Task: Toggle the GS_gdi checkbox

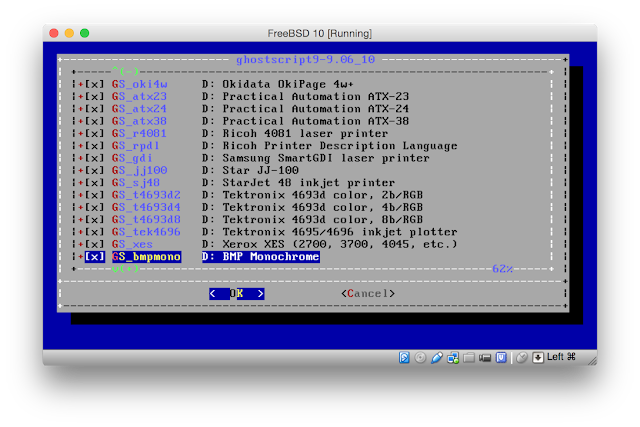Action: pyautogui.click(x=94, y=158)
